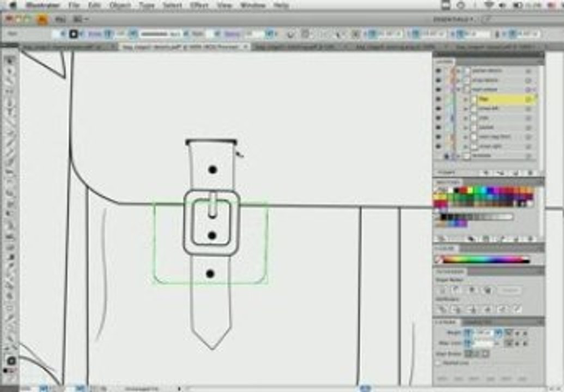Screen dimensions: 564x392
Task: Open the Effect menu
Action: tap(199, 5)
